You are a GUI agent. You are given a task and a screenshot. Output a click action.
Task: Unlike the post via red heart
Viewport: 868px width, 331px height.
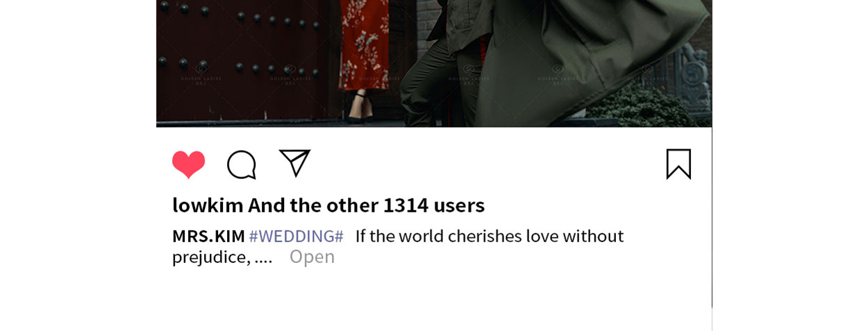tap(189, 164)
